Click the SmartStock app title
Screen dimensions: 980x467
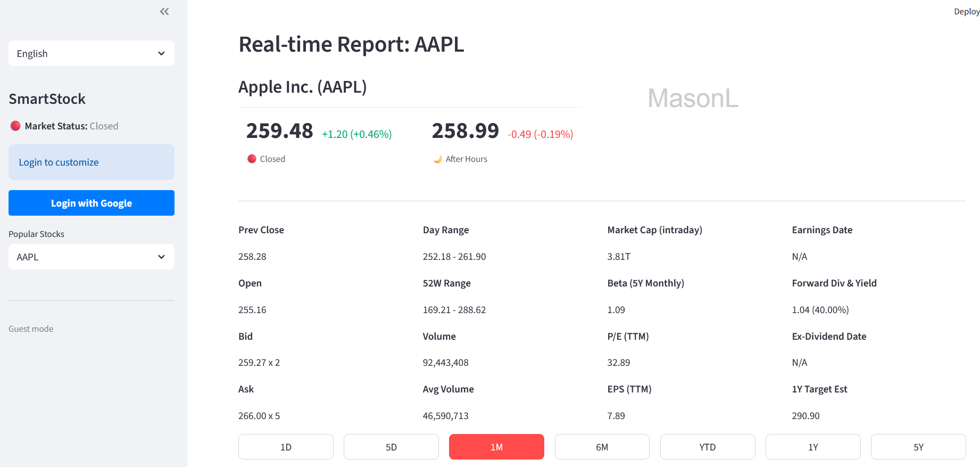pyautogui.click(x=47, y=99)
